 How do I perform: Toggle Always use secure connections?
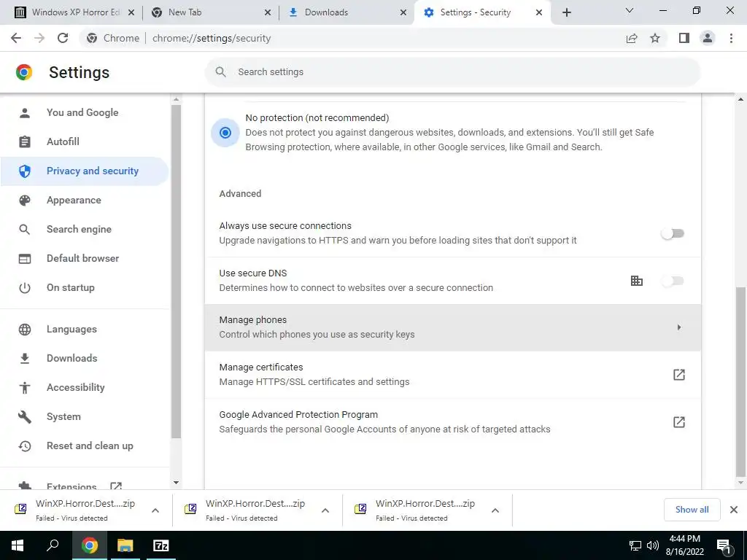click(x=673, y=233)
